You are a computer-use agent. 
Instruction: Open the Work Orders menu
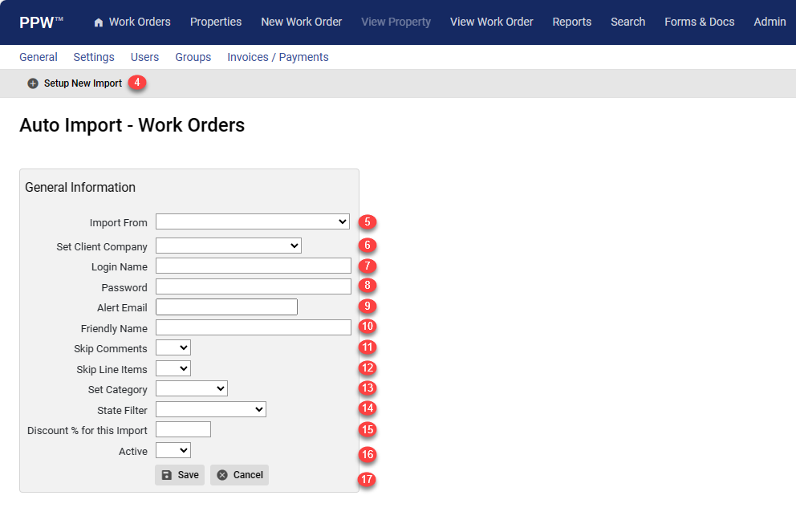(x=140, y=22)
